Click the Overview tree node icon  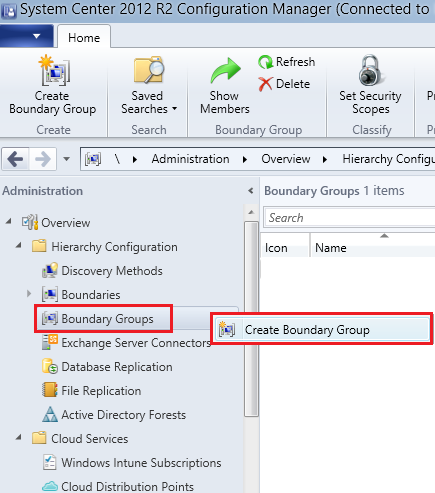pos(30,222)
